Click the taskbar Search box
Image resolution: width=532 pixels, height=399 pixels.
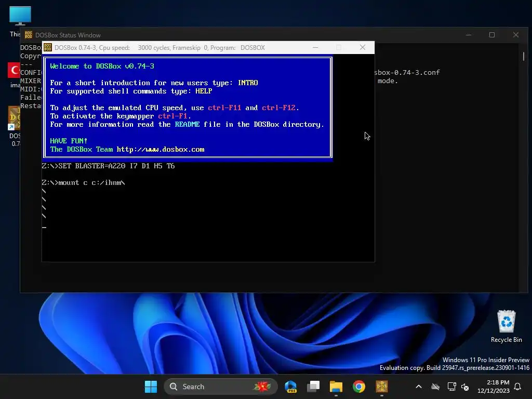pos(220,387)
